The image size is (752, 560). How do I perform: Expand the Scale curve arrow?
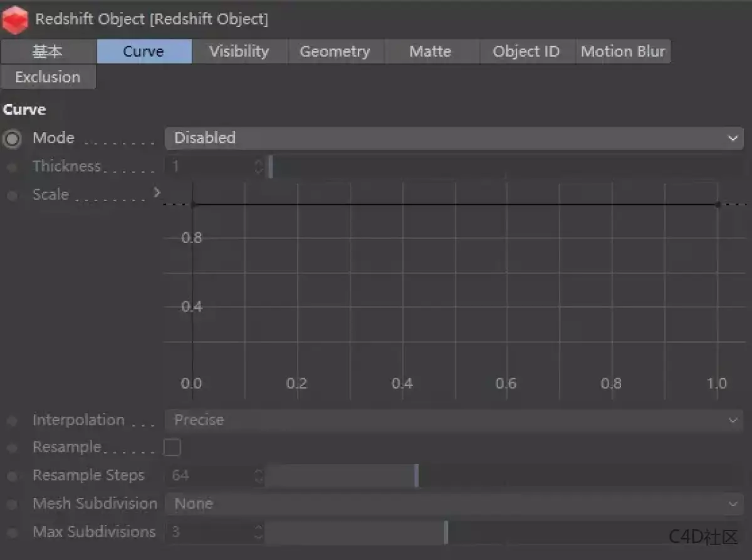coord(157,193)
